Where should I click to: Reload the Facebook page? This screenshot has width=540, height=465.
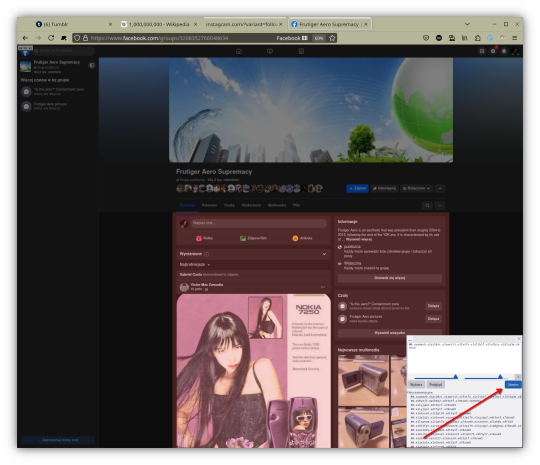coord(51,38)
